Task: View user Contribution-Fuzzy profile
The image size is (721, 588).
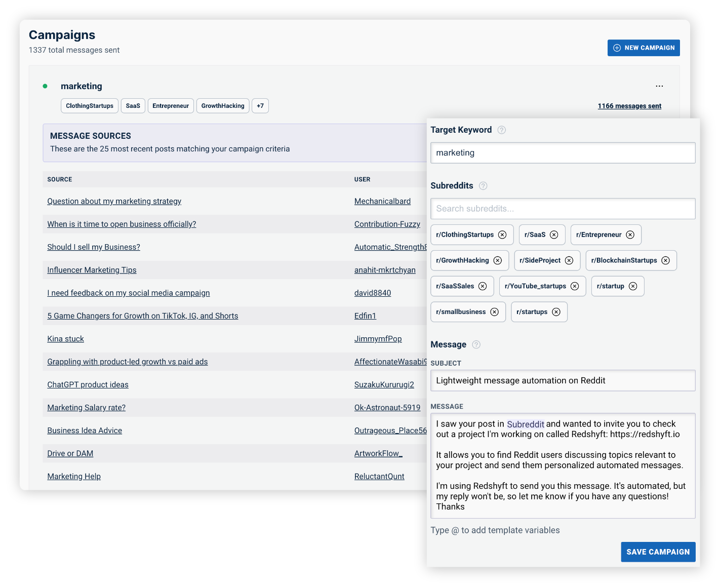Action: coord(387,224)
